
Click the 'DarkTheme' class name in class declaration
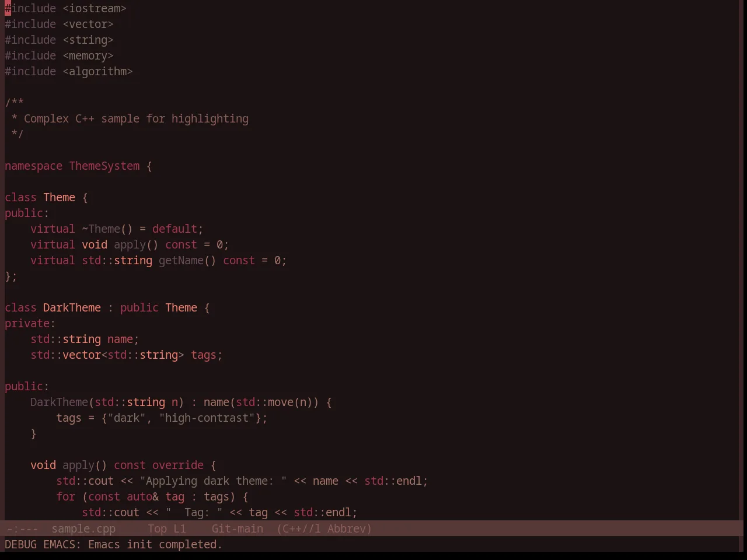pyautogui.click(x=72, y=307)
